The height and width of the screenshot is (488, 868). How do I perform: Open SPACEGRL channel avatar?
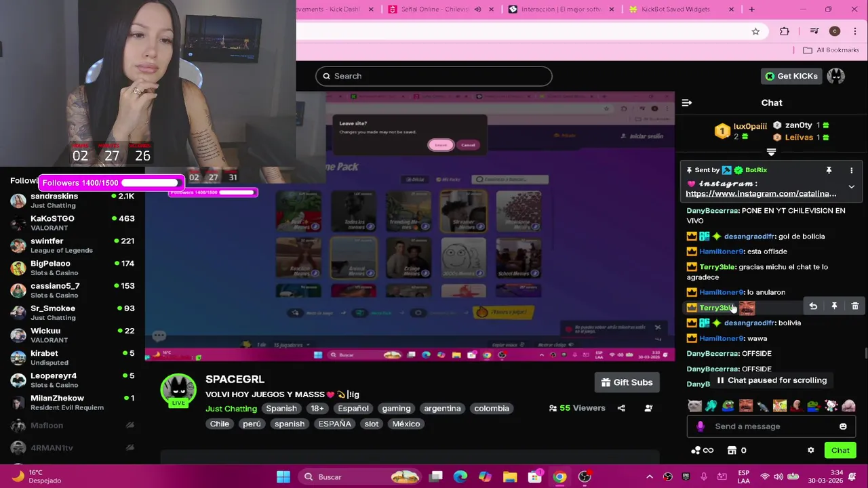[x=178, y=390]
